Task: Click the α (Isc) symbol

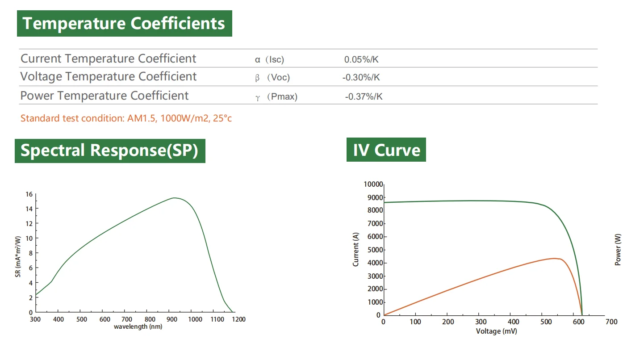Action: [269, 59]
